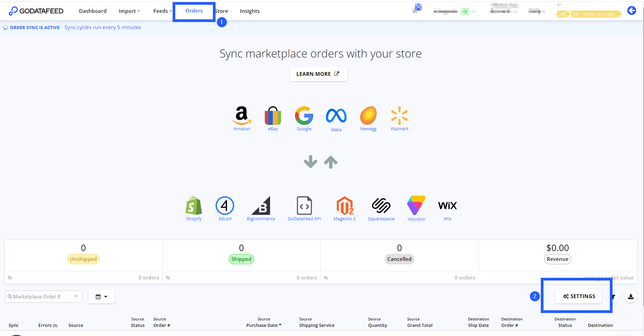This screenshot has height=336, width=644.
Task: Open the Dashboard menu item
Action: tap(93, 11)
